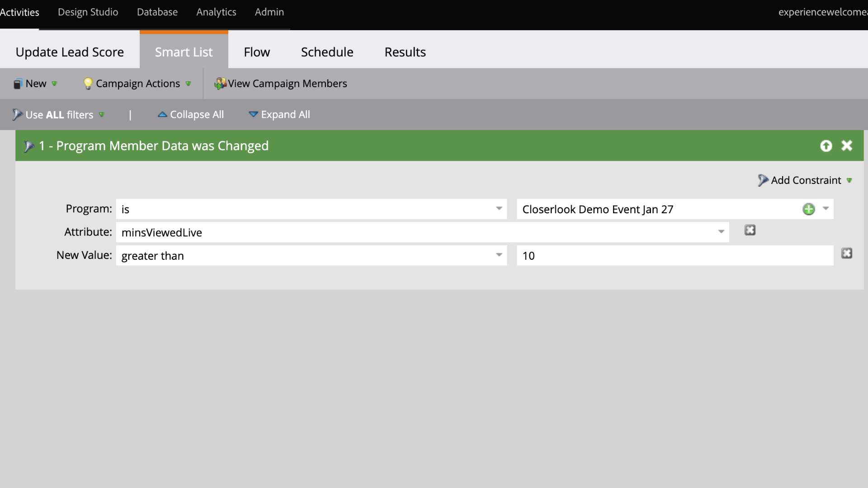Open the Add Constraint dropdown arrow
The image size is (868, 488).
(x=849, y=180)
